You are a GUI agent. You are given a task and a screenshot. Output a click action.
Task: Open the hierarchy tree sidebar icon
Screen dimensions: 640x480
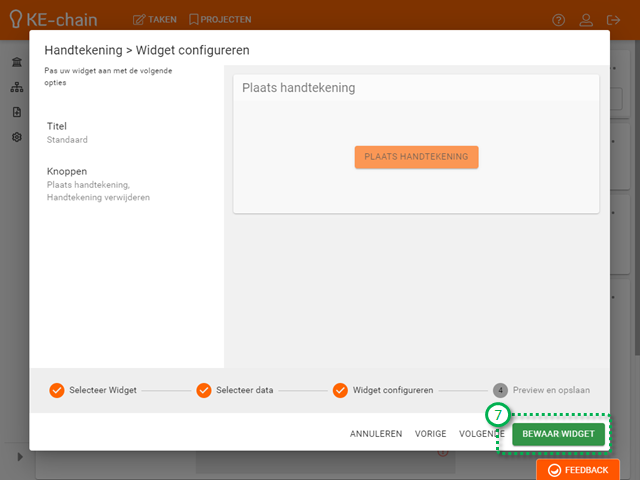click(16, 87)
